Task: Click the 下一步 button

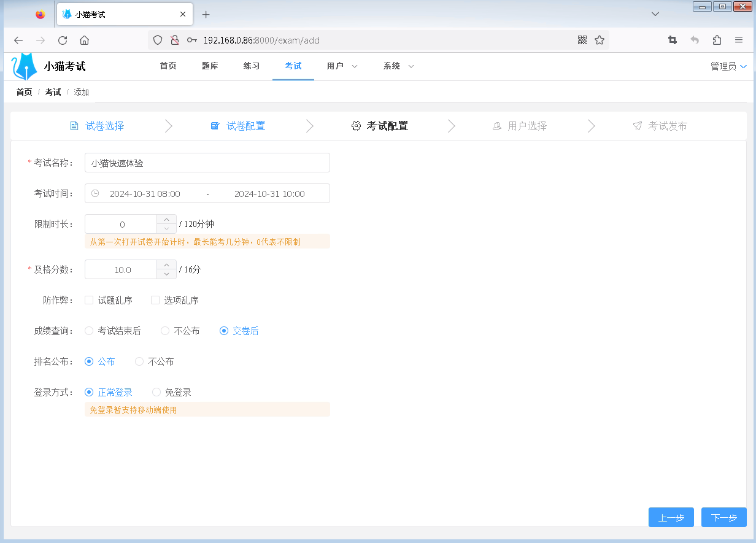Action: coord(723,517)
